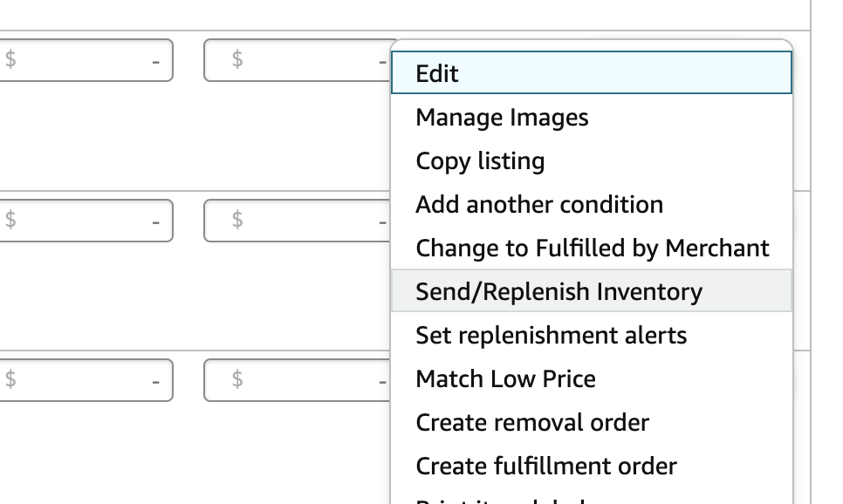Choose Copy listing option
This screenshot has height=504, width=843.
tap(480, 160)
